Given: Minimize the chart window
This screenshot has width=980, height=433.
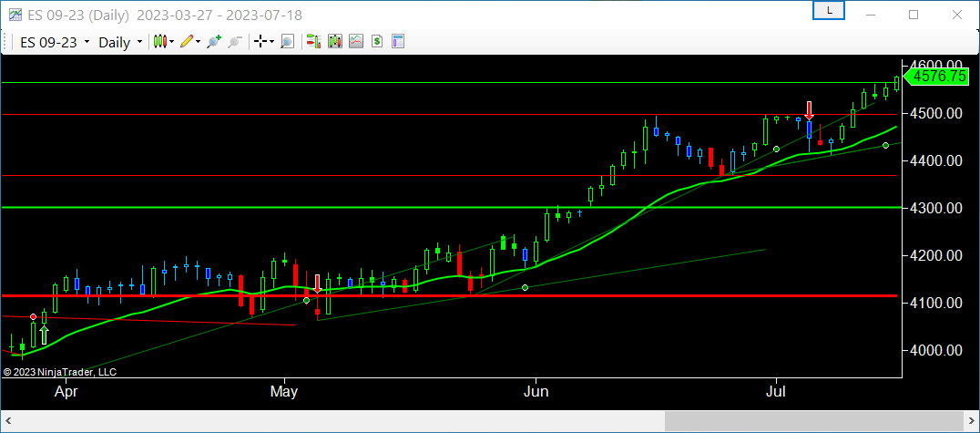Looking at the screenshot, I should [872, 15].
